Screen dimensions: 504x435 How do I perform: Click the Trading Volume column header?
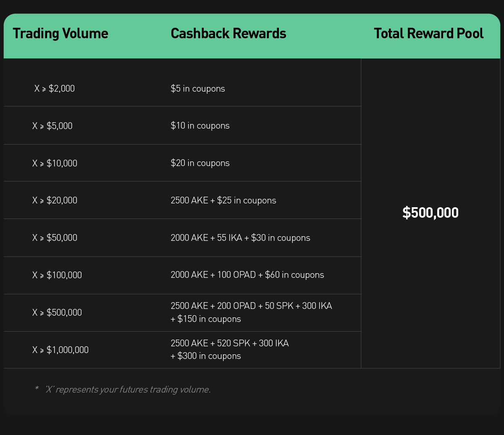(60, 34)
